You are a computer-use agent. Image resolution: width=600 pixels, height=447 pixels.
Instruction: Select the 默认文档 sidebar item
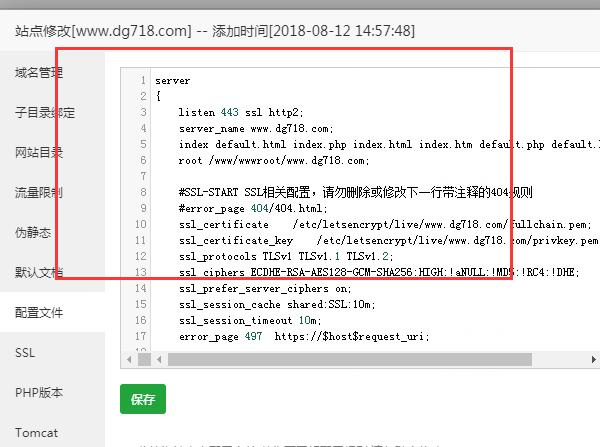pos(39,272)
